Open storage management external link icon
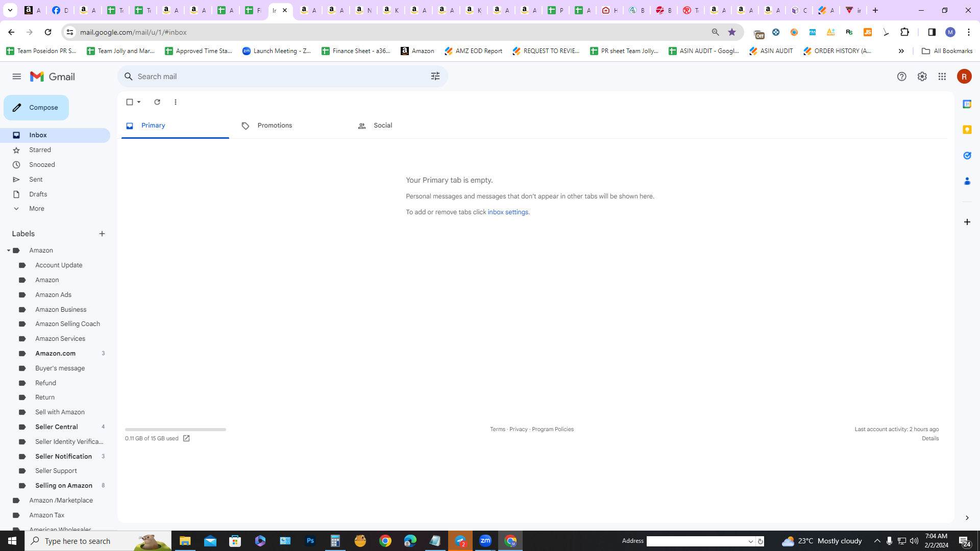 coord(186,439)
